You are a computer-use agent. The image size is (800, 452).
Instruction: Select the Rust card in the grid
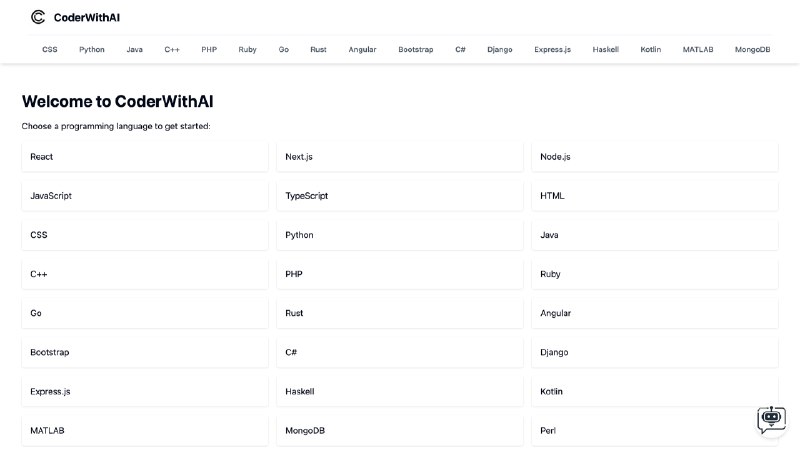399,313
